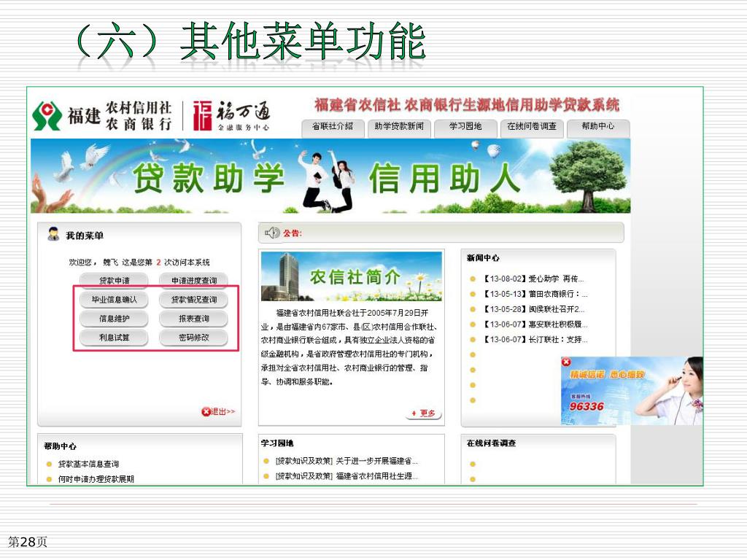Viewport: 747px width, 560px height.
Task: Switch to the 学习园地 tab
Action: click(465, 127)
